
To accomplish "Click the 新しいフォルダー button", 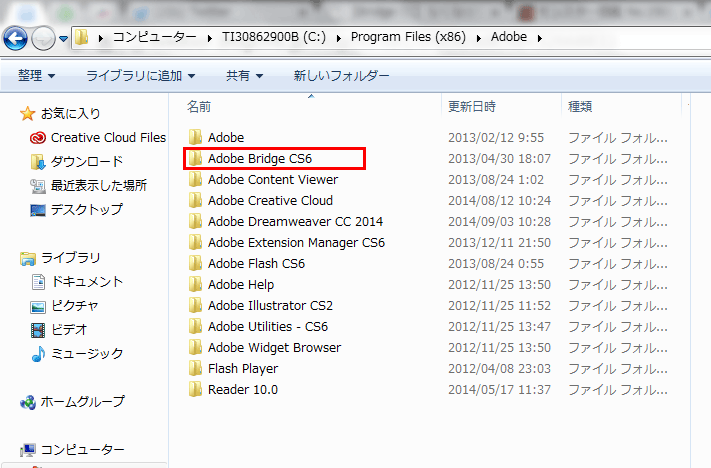I will tap(341, 75).
